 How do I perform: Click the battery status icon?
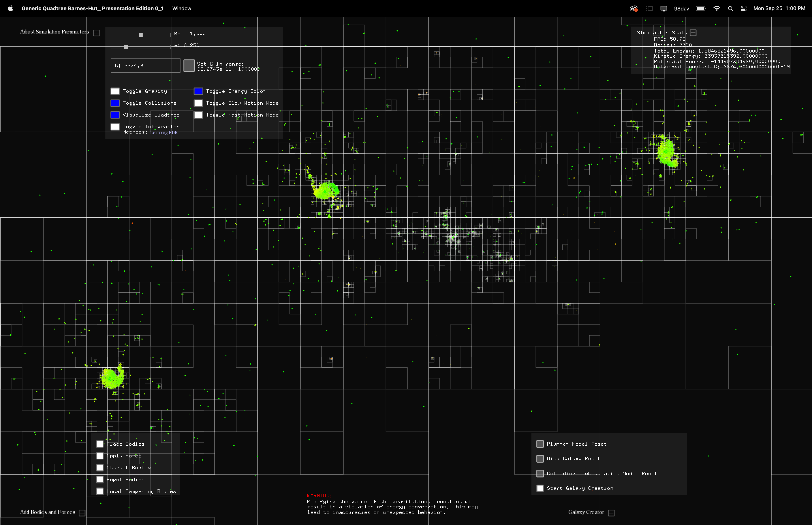pyautogui.click(x=701, y=8)
